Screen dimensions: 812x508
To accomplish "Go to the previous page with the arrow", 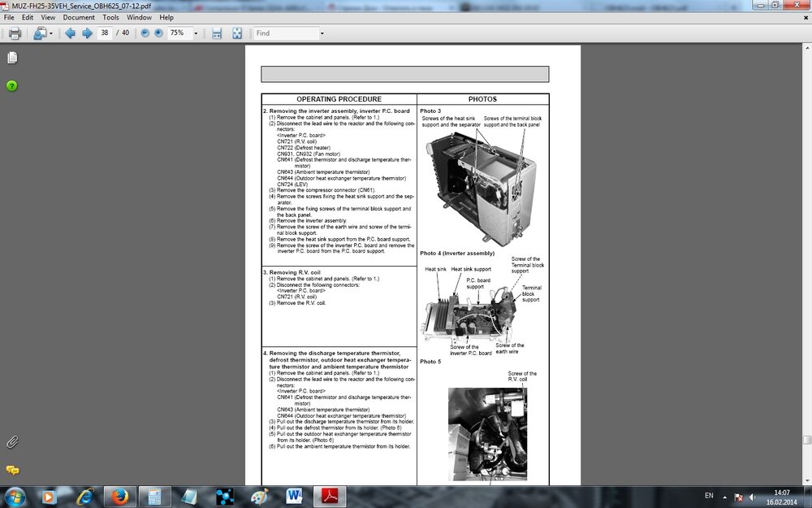I will coord(70,33).
